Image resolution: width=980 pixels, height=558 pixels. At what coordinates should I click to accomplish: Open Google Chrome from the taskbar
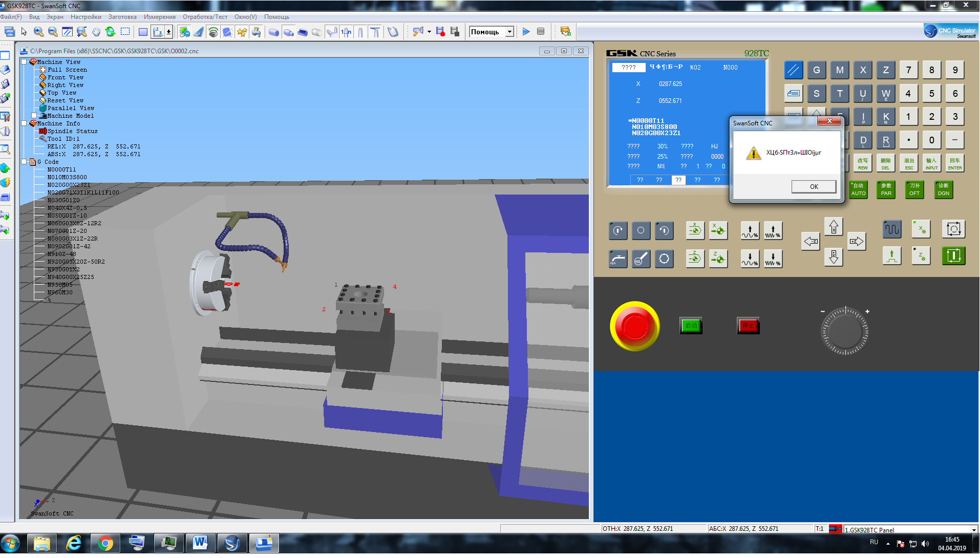click(x=105, y=543)
